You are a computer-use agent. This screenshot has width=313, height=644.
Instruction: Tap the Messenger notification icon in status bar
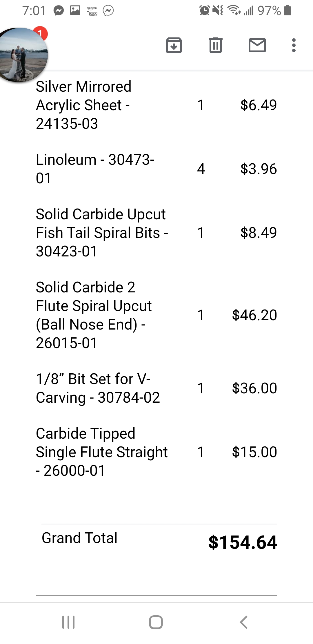[x=59, y=11]
